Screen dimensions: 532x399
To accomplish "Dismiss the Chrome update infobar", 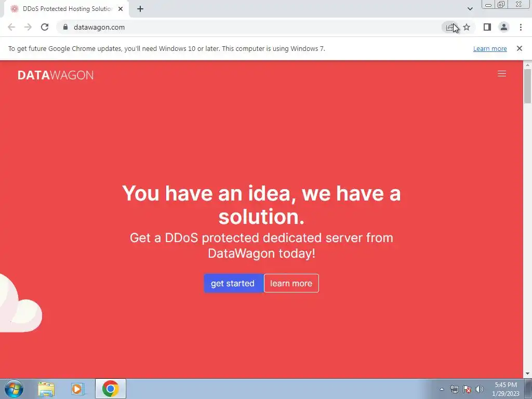I will pos(519,48).
